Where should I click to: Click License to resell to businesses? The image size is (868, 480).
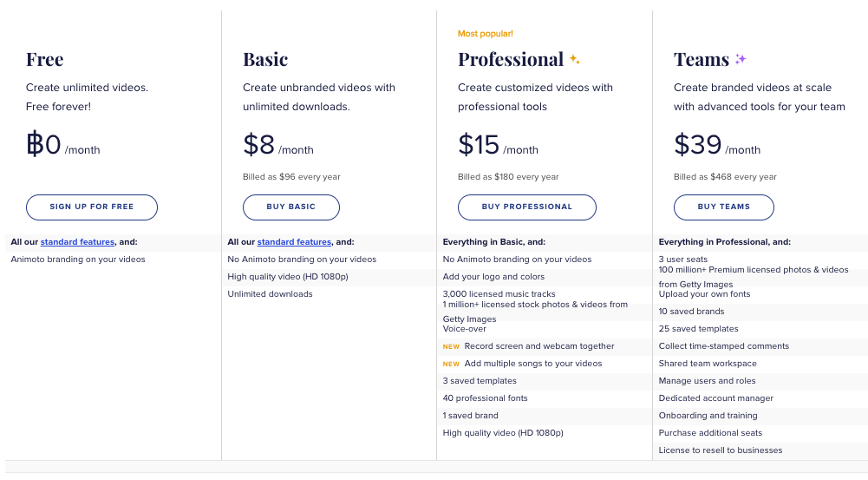721,450
